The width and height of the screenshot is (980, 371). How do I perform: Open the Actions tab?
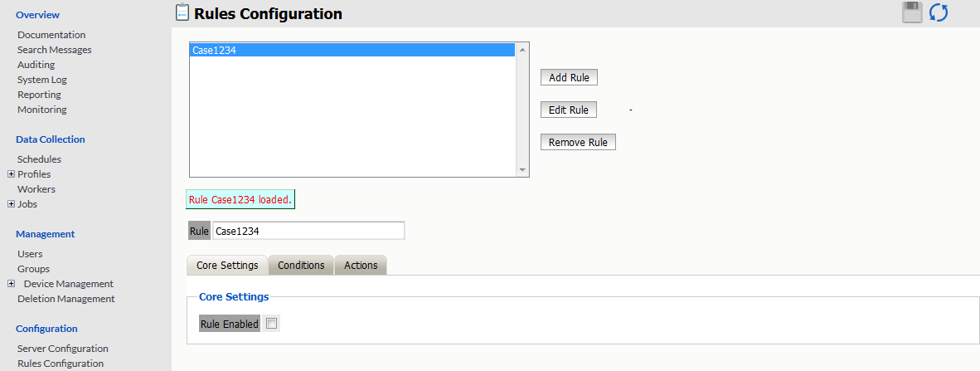pyautogui.click(x=361, y=266)
